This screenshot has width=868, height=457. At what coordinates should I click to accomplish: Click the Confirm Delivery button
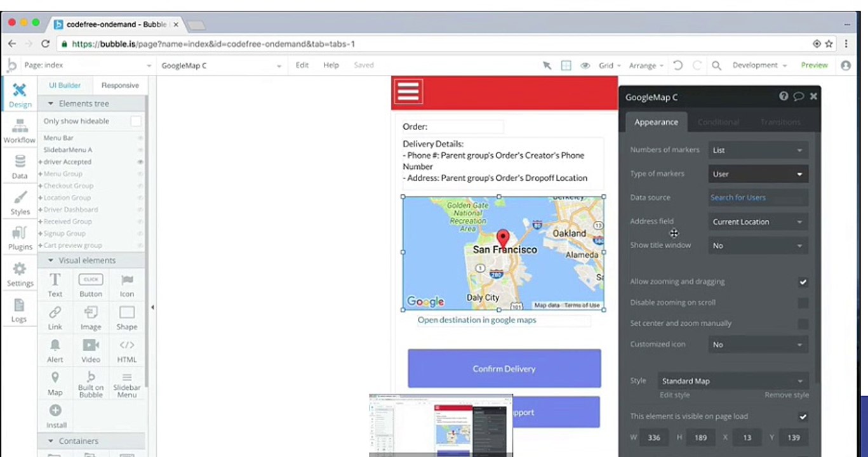504,369
